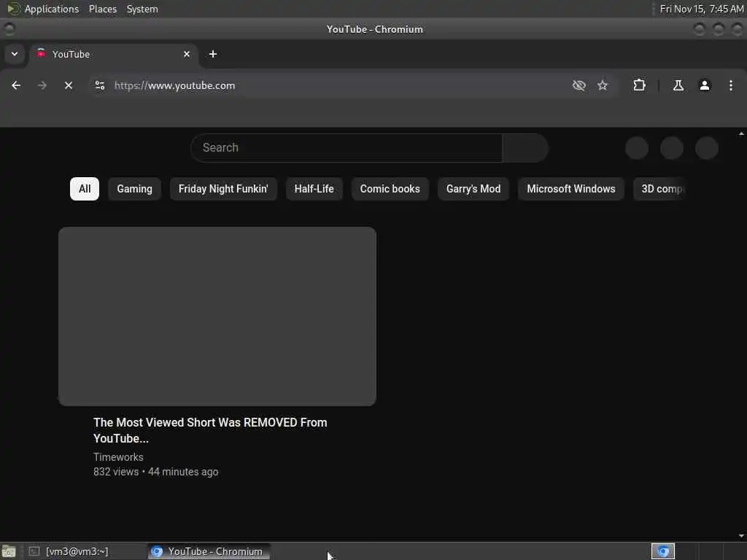
Task: Click the search submit button beside Search box
Action: (x=525, y=147)
